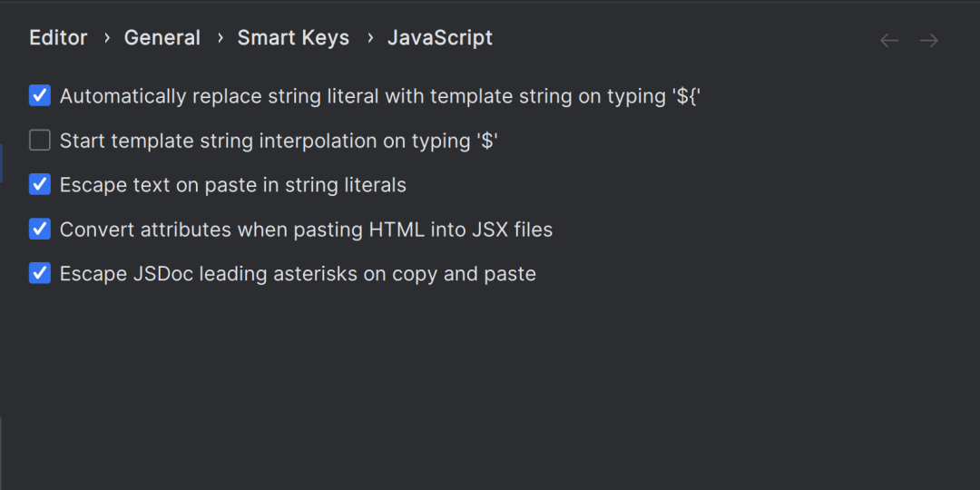Click the chevron between General and Smart Keys
The height and width of the screenshot is (490, 980).
pos(220,38)
